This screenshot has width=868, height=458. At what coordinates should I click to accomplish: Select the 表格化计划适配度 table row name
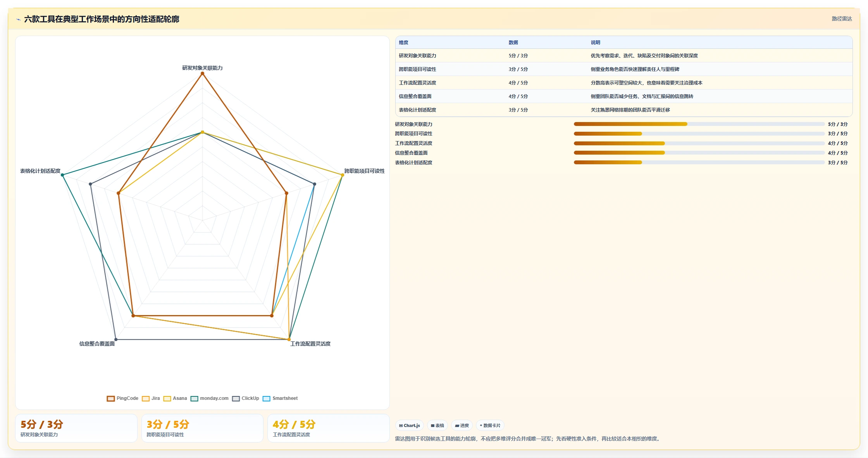point(417,110)
